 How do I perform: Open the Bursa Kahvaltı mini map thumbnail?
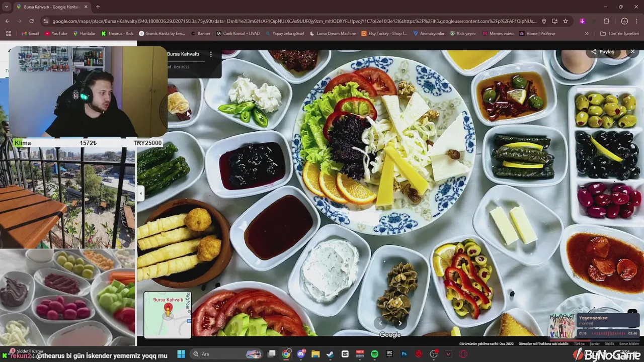(x=168, y=315)
